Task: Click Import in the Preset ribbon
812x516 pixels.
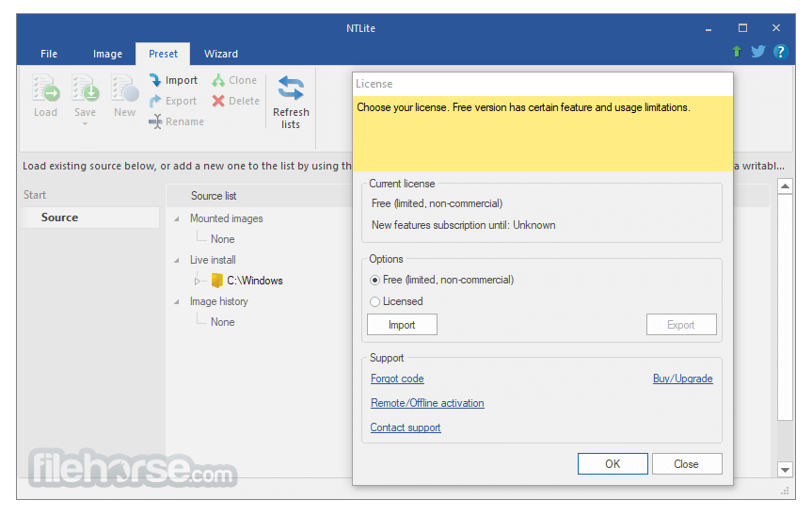Action: point(173,80)
